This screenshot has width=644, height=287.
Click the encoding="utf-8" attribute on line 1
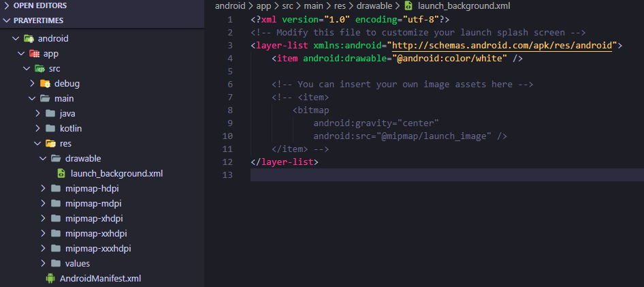point(397,20)
